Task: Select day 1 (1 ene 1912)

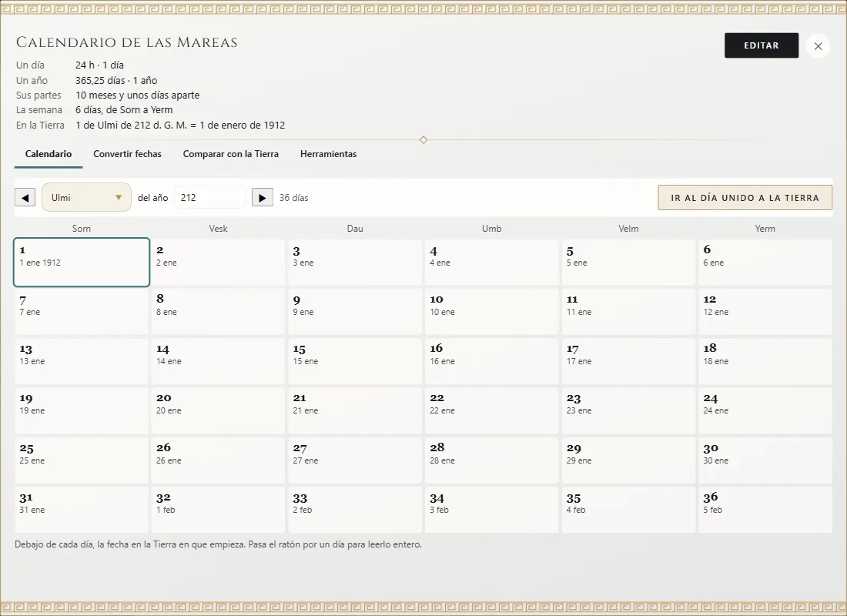Action: pyautogui.click(x=82, y=262)
